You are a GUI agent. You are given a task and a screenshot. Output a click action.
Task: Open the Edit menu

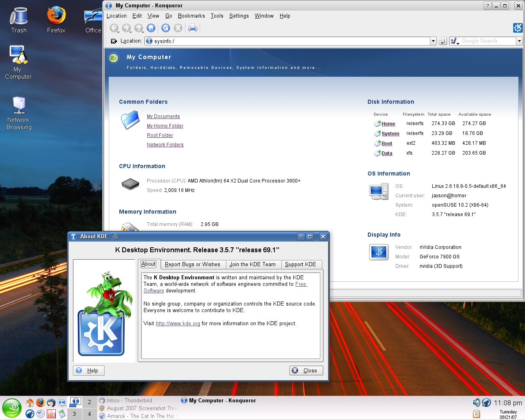point(137,16)
